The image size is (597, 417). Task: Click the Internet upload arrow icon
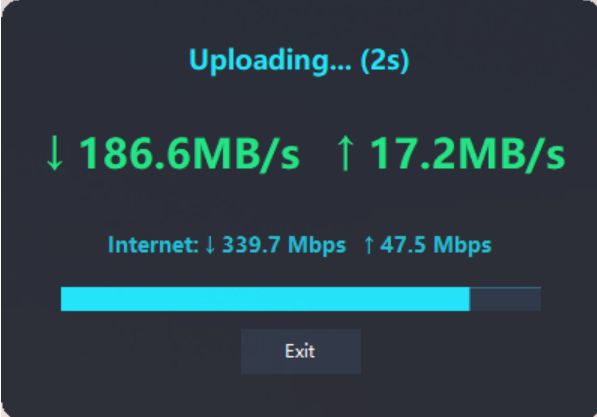[368, 244]
